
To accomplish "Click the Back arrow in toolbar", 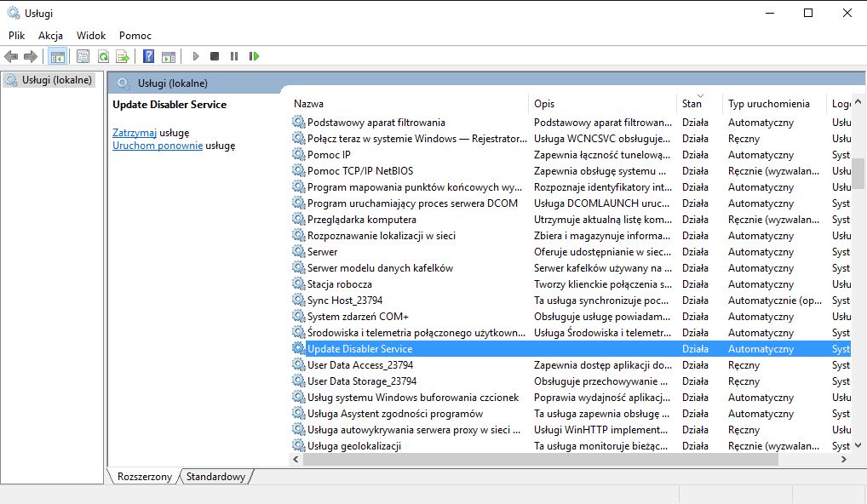I will click(x=11, y=57).
